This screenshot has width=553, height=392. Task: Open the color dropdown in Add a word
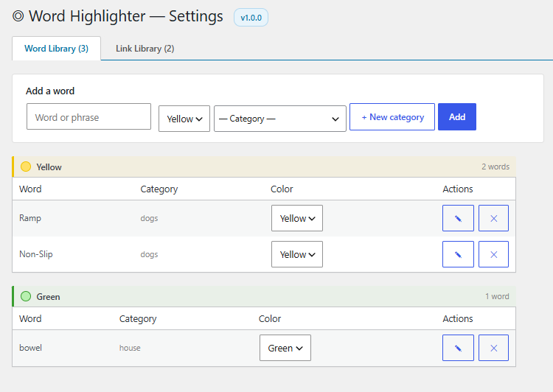(184, 119)
